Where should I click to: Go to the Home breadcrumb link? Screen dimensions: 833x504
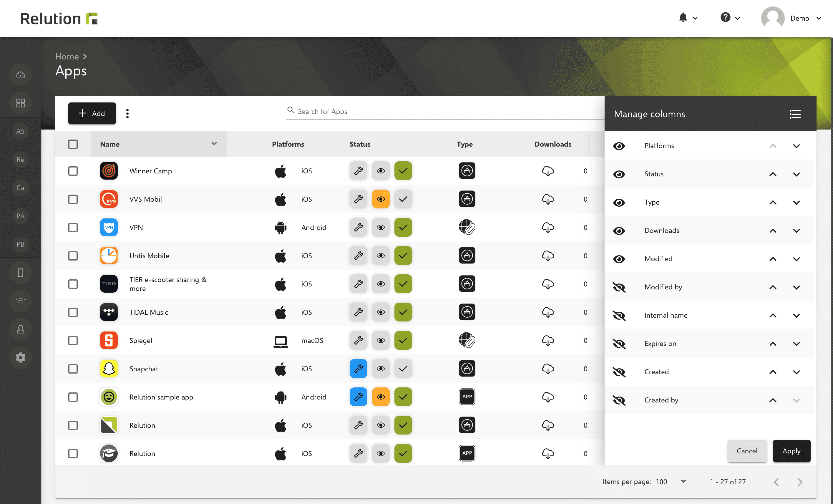pos(67,57)
